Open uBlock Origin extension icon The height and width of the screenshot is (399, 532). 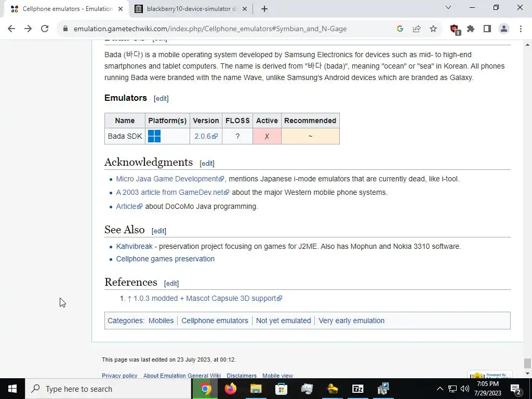pos(455,30)
